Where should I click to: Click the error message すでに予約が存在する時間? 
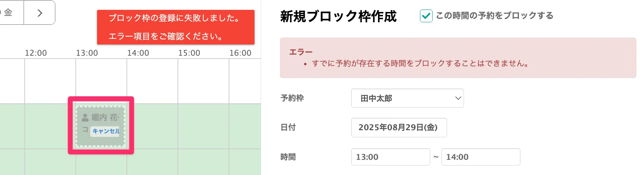pos(420,64)
